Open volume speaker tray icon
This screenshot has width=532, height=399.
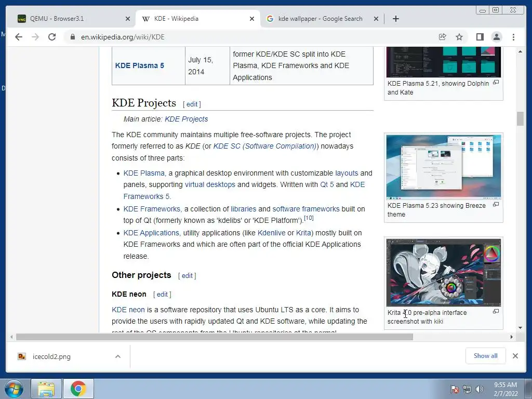(x=480, y=389)
